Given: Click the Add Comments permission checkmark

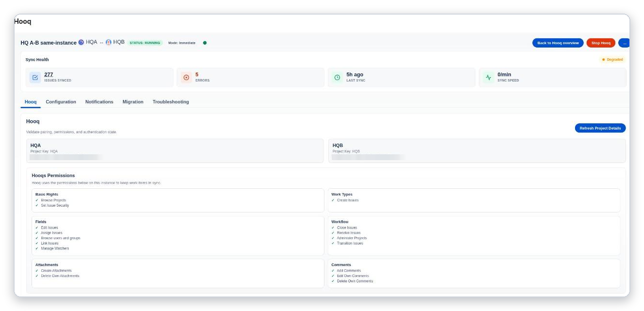Looking at the screenshot, I should click(333, 271).
